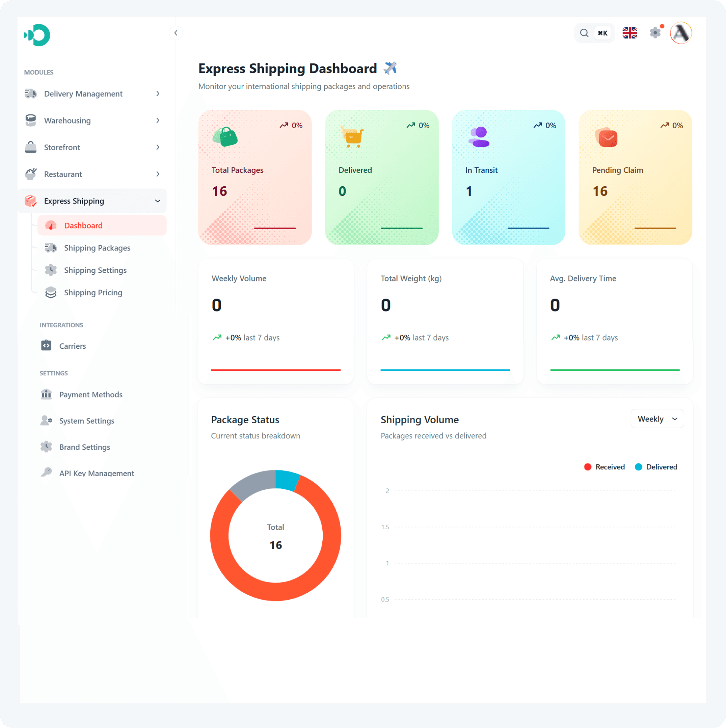Go to Shipping Pricing page
Viewport: 726px width, 728px height.
(x=93, y=292)
